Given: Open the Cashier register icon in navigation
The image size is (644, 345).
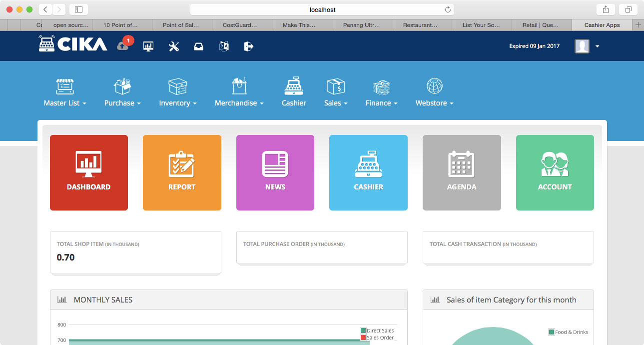Looking at the screenshot, I should (294, 92).
